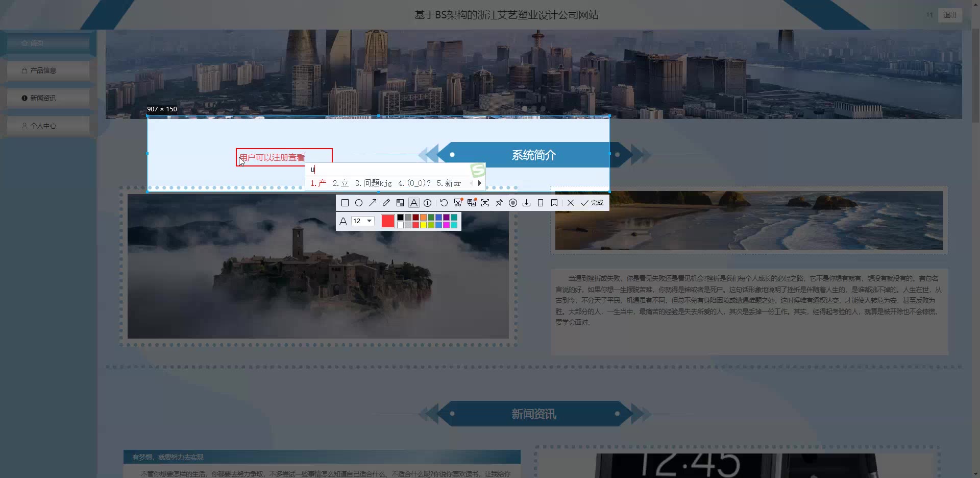Click the large current red color swatch
This screenshot has width=980, height=478.
[x=388, y=221]
